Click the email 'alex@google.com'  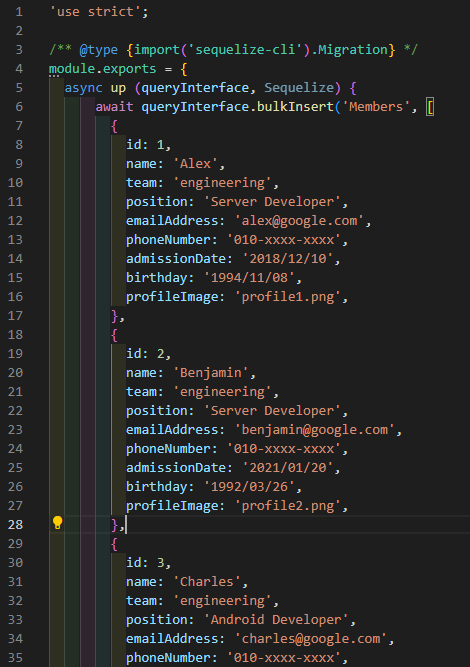pos(299,221)
